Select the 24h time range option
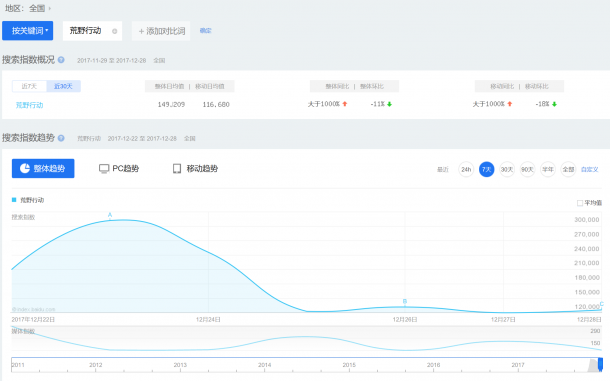 (x=466, y=169)
